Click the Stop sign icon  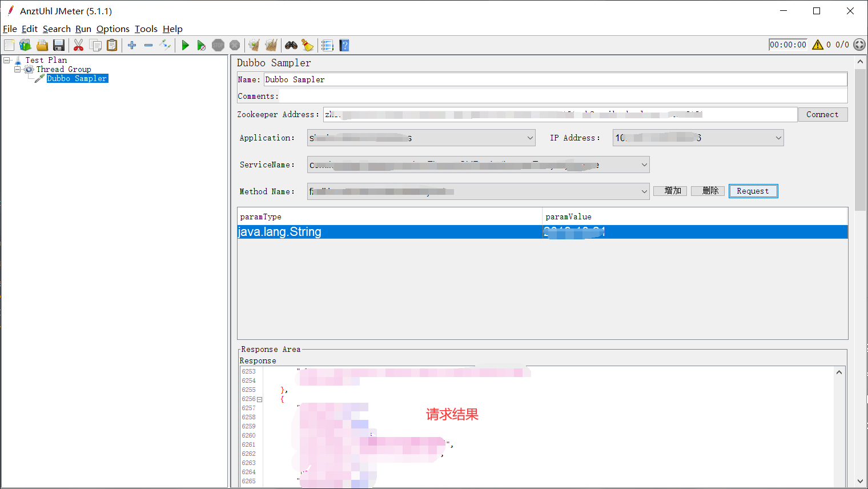[218, 45]
